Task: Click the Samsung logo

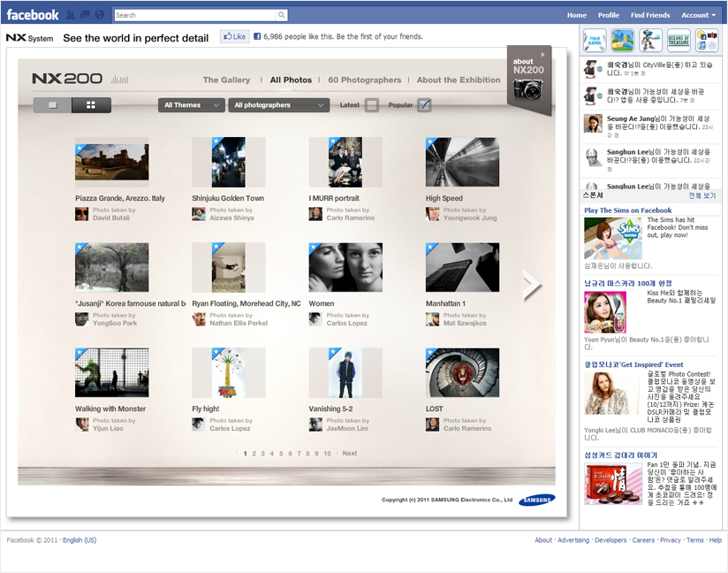Action: coord(536,500)
